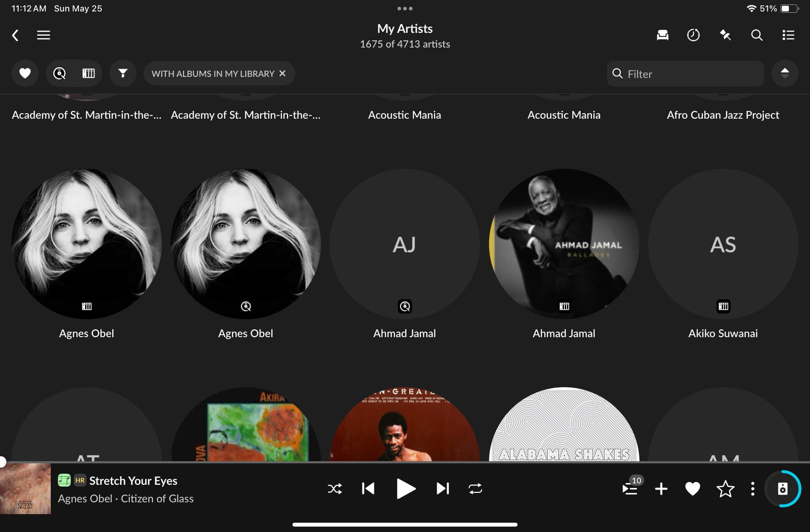Open Agnes Obel · Citizen of Glass link
The image size is (810, 532).
pos(126,499)
